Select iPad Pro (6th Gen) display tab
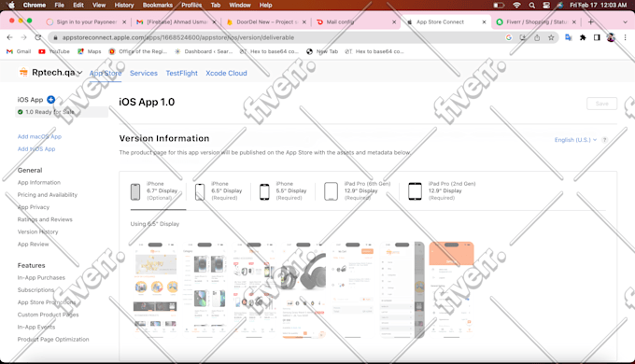This screenshot has height=364, width=635. (x=357, y=190)
